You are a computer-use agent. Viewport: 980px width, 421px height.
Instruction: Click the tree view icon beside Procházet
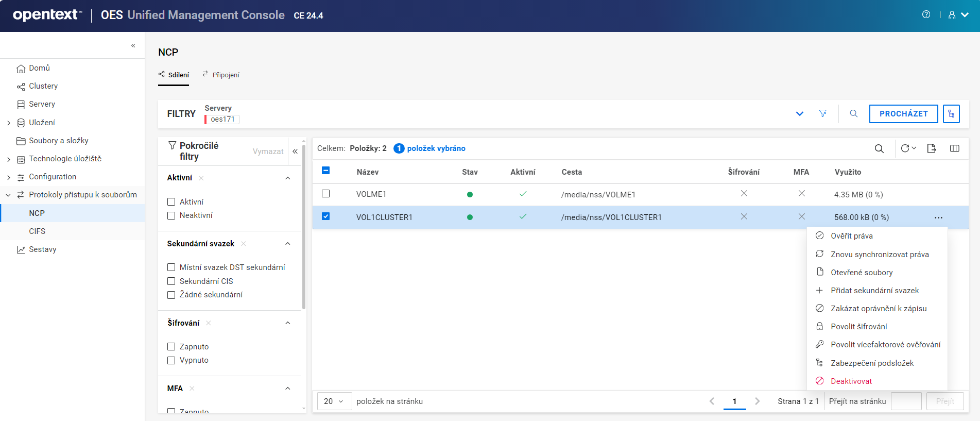tap(951, 114)
